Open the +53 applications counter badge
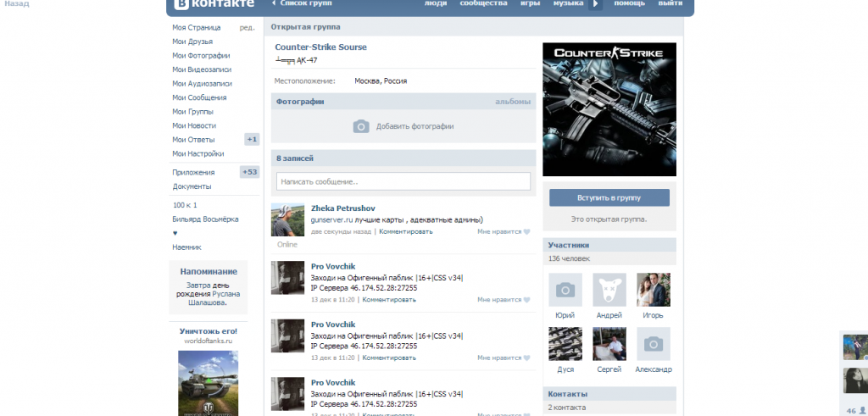Screen dimensions: 868x416 [249, 172]
